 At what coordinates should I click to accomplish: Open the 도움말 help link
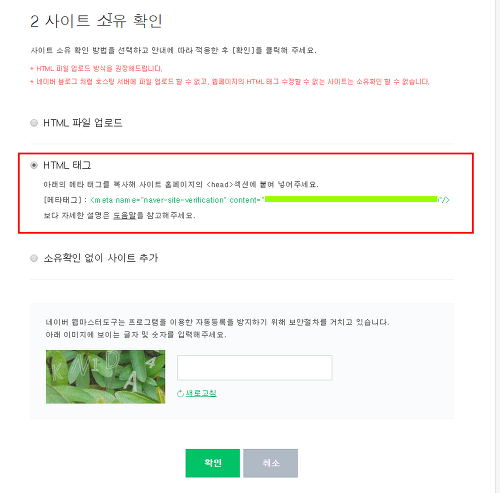pyautogui.click(x=125, y=216)
